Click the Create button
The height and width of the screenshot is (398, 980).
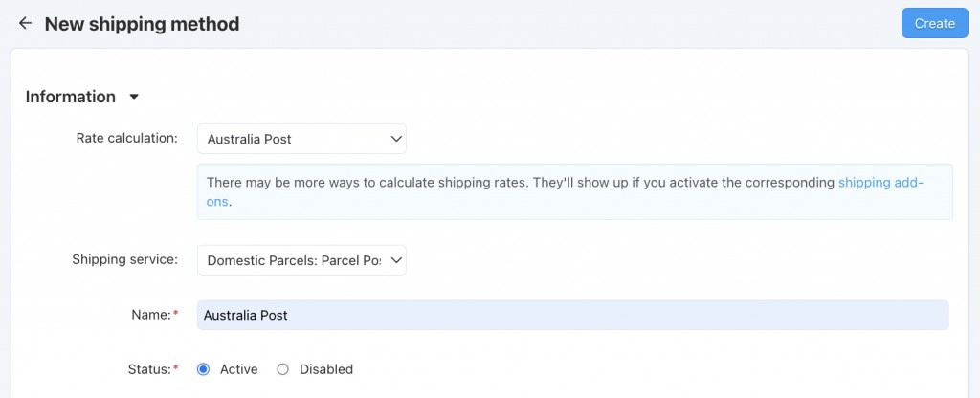[x=934, y=23]
